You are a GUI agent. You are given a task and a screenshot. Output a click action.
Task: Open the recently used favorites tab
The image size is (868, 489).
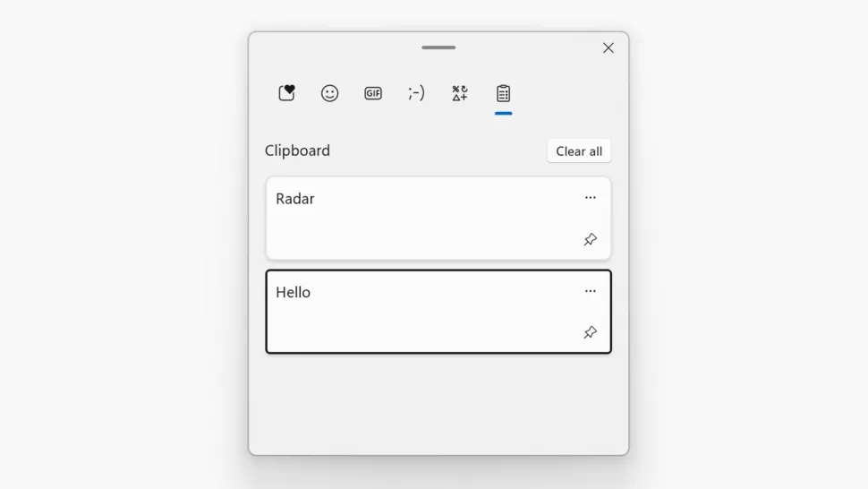pyautogui.click(x=286, y=93)
